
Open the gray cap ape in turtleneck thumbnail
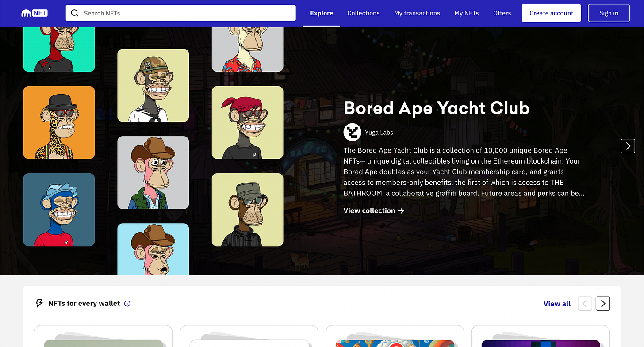[x=248, y=210]
